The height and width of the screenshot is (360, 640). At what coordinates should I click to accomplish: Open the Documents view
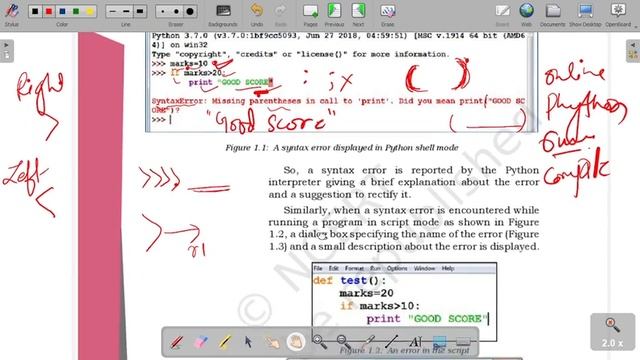click(552, 15)
